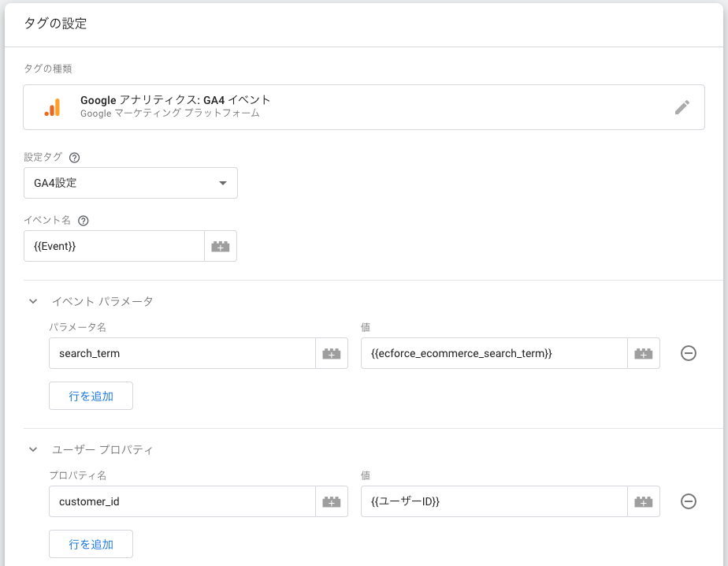Screen dimensions: 728x566
Task: Click the pencil edit icon for tag type
Action: point(682,107)
